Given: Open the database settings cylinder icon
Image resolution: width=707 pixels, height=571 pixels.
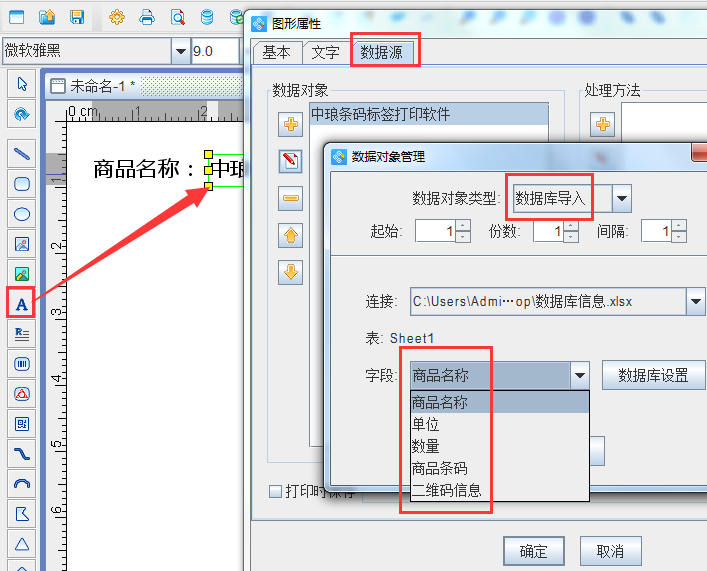Looking at the screenshot, I should pos(207,17).
